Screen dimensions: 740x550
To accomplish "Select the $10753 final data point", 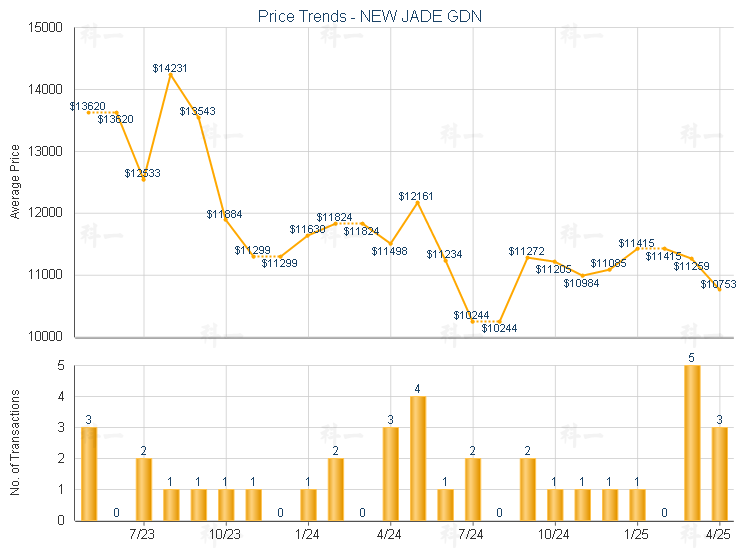I will point(719,289).
